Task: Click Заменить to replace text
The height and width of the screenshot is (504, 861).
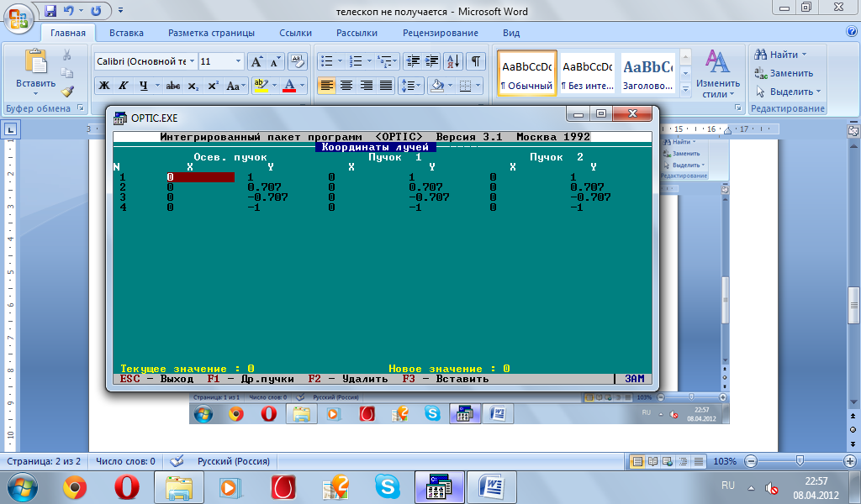Action: pos(784,73)
